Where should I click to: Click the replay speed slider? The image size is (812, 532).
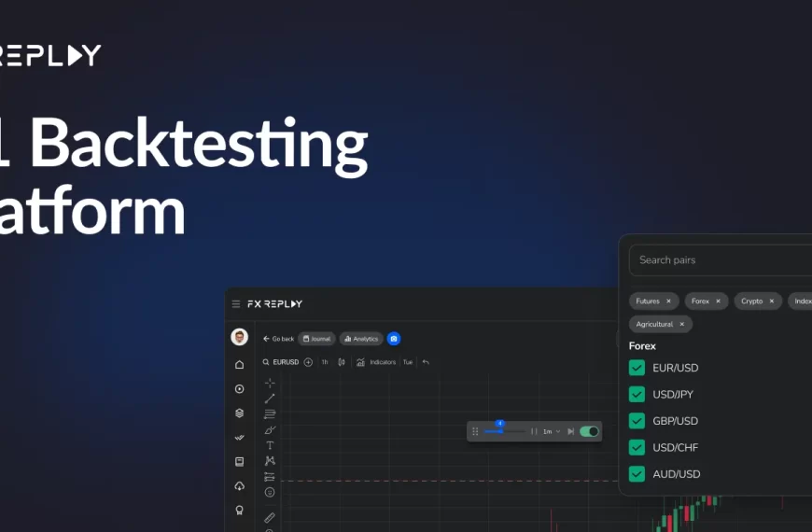click(504, 431)
